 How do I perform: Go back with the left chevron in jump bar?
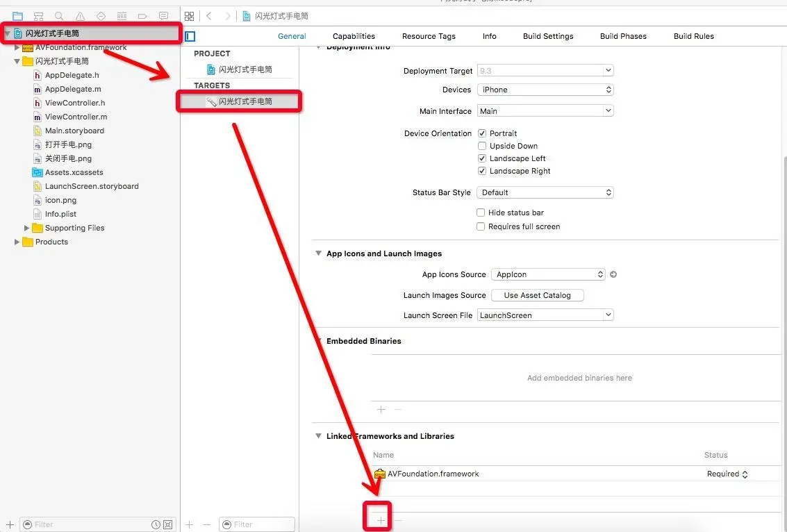(x=209, y=16)
